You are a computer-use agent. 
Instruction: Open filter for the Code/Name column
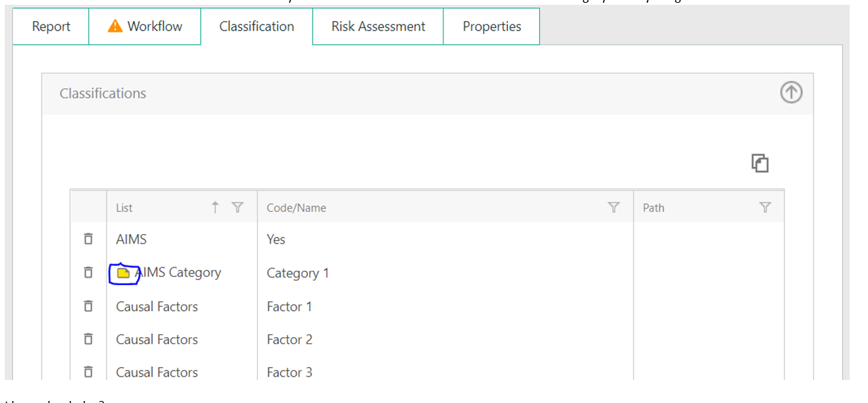614,208
